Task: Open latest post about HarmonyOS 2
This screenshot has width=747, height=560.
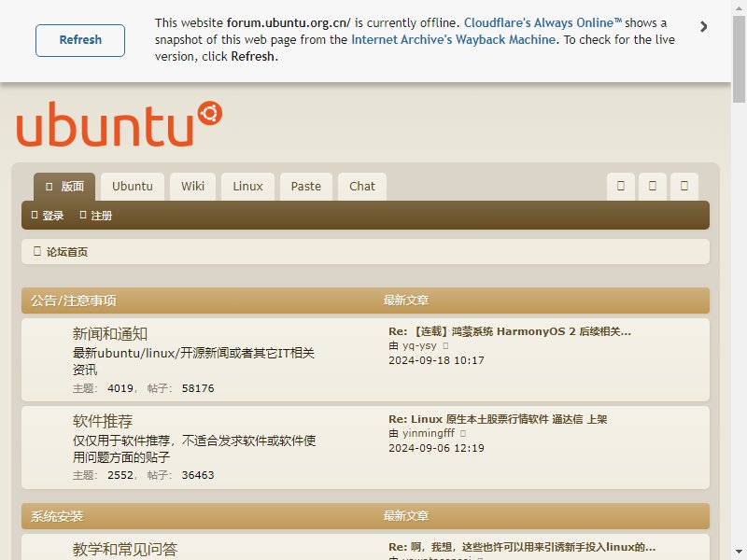Action: [x=510, y=331]
